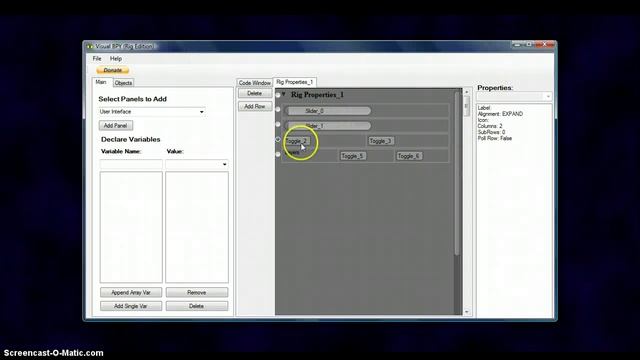Click the Slider_0 slider

328,111
